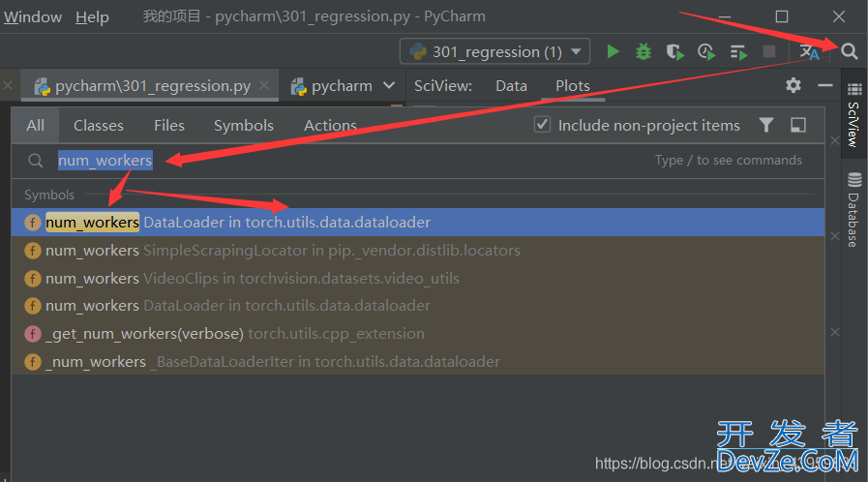Open Search Everywhere magnifier icon
This screenshot has height=482, width=868.
coord(850,51)
